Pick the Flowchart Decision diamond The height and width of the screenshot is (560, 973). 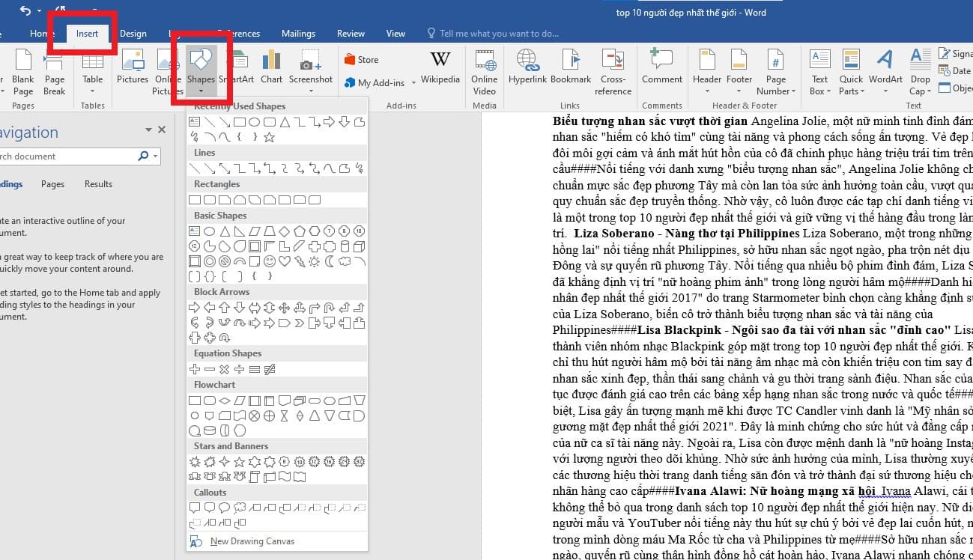coord(225,401)
